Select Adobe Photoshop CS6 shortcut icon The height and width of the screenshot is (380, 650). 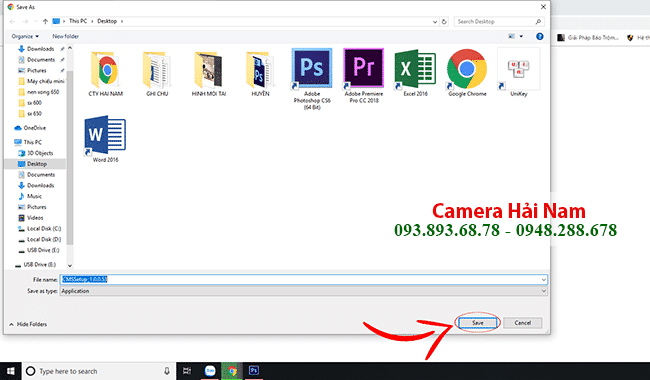(312, 79)
